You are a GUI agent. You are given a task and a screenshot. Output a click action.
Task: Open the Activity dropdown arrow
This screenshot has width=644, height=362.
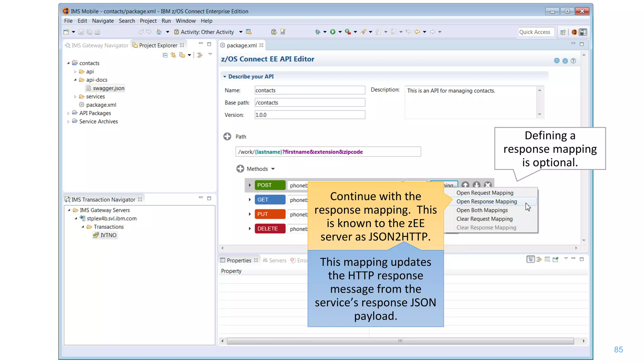tap(241, 32)
